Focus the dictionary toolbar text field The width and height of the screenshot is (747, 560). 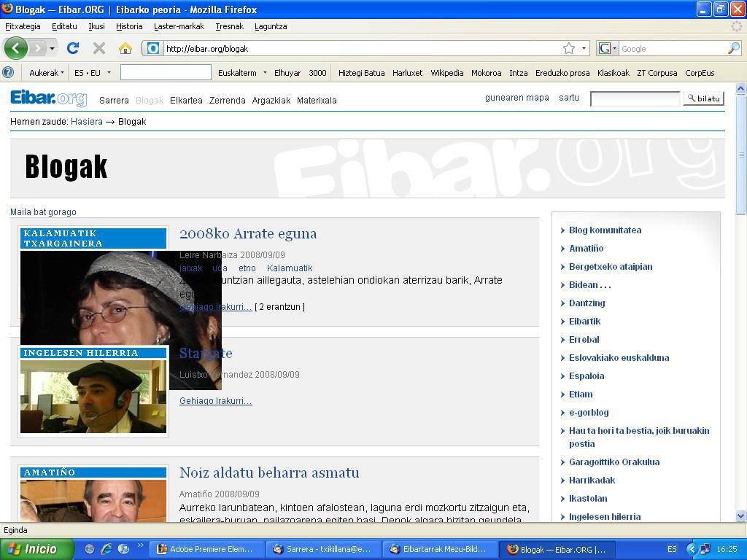pos(166,72)
